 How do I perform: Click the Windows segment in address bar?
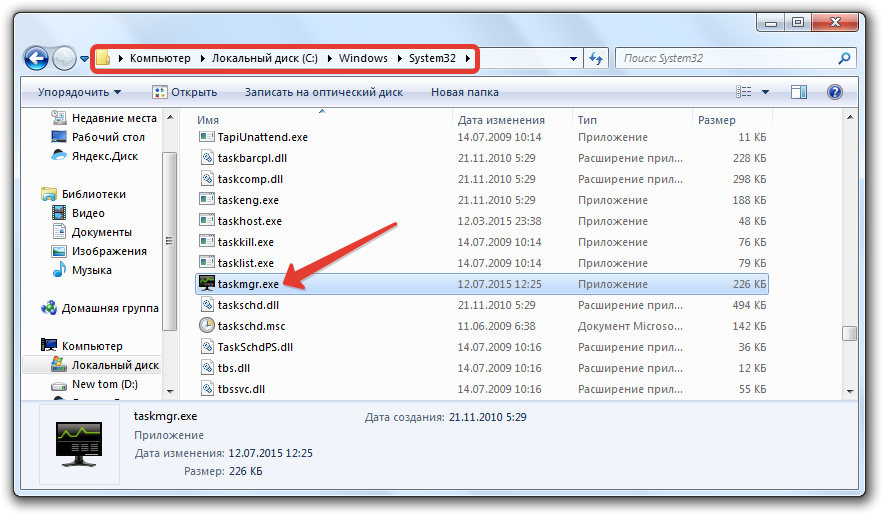tap(363, 59)
